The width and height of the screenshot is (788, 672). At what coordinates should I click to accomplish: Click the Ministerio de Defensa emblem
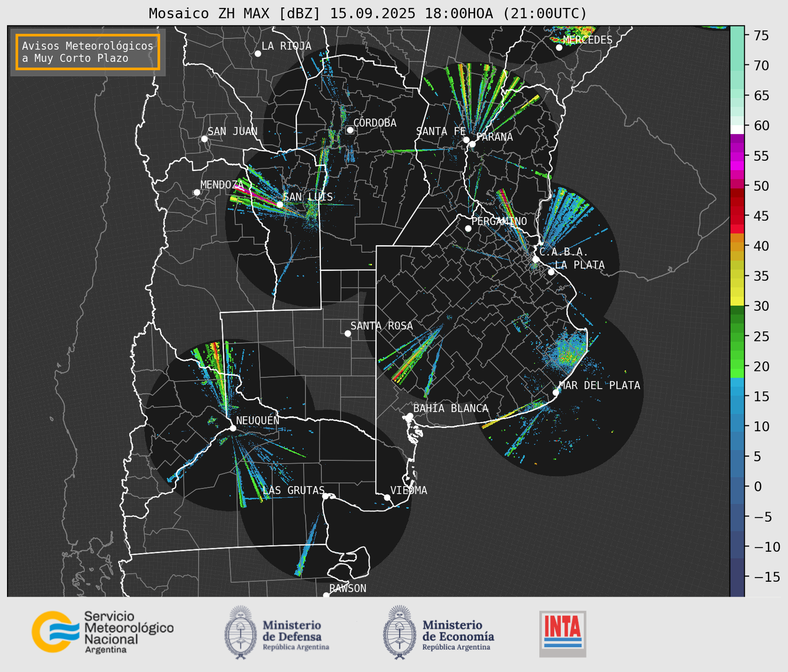pyautogui.click(x=240, y=632)
